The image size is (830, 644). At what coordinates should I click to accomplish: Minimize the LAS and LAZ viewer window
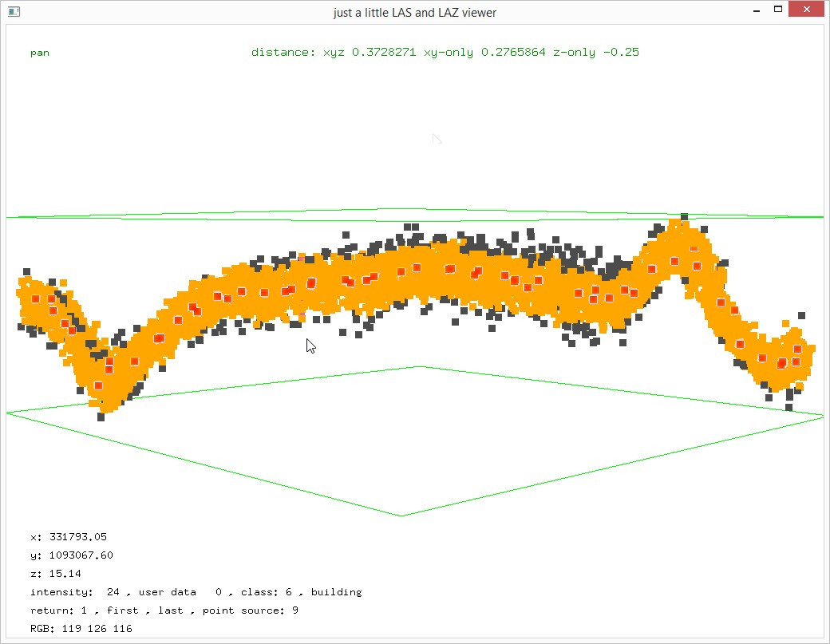[x=757, y=10]
